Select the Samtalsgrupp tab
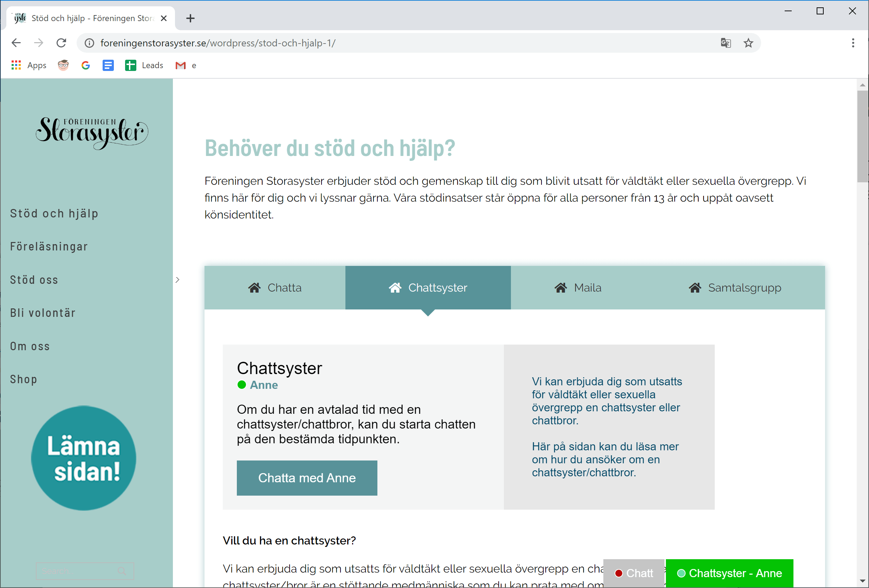The width and height of the screenshot is (869, 588). [735, 287]
